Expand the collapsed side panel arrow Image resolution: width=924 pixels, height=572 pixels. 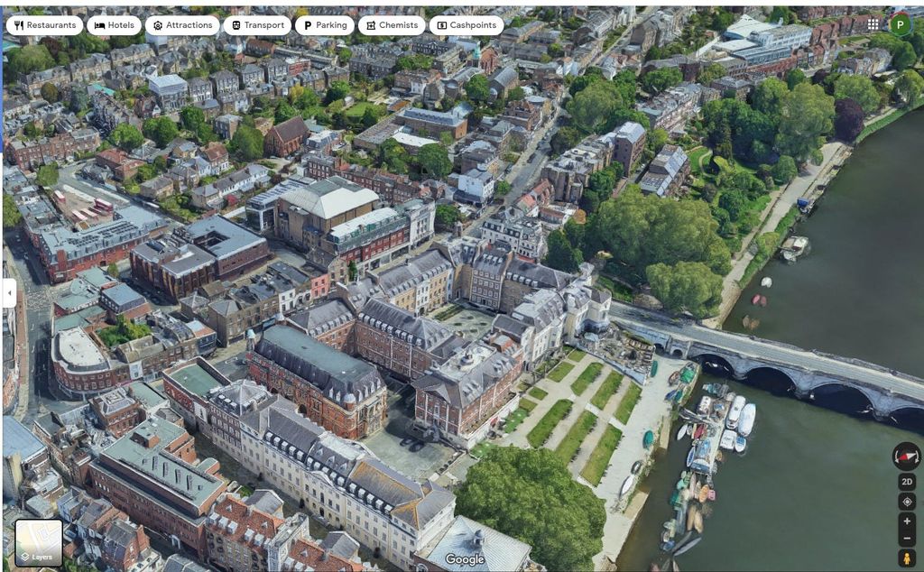pos(10,292)
